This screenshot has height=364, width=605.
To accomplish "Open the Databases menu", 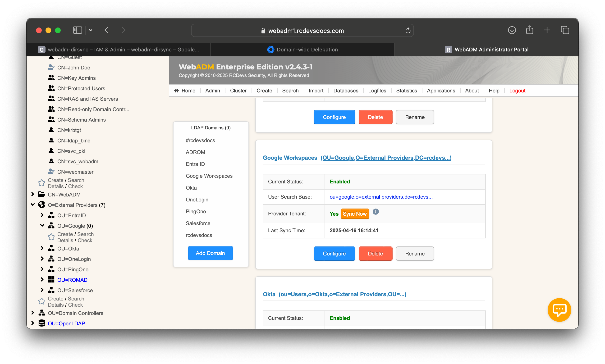I will click(x=345, y=91).
